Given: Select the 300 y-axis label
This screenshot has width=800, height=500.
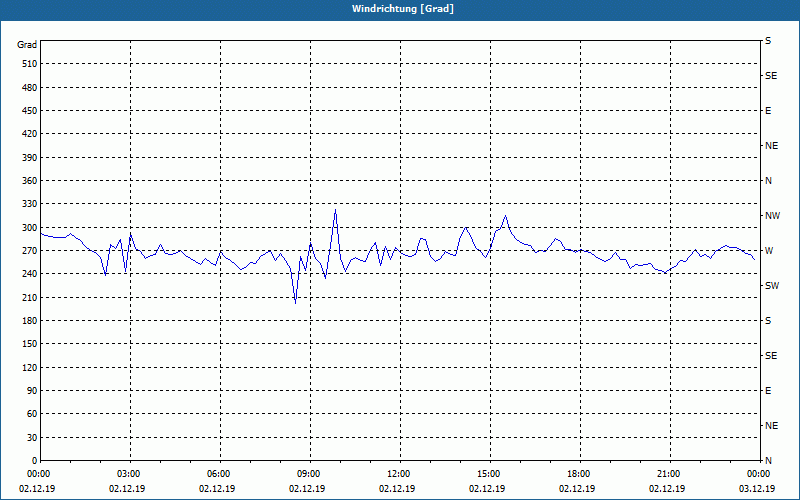Looking at the screenshot, I should tap(30, 228).
